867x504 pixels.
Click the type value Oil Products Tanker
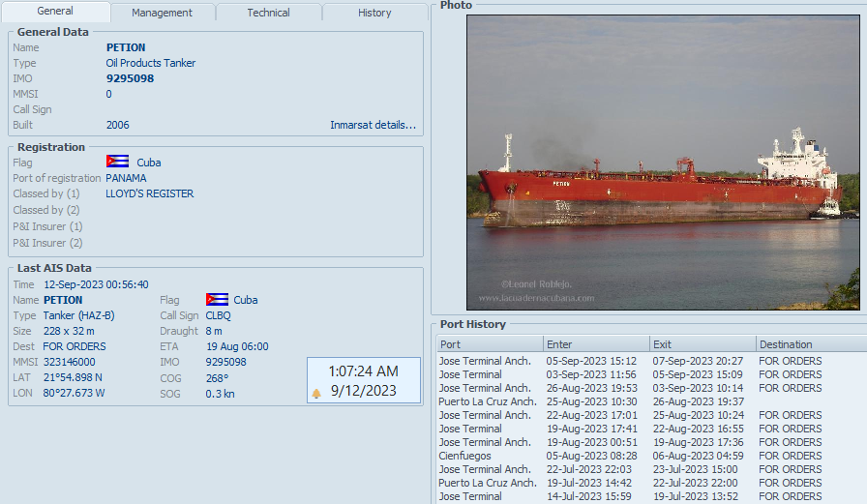tap(150, 63)
